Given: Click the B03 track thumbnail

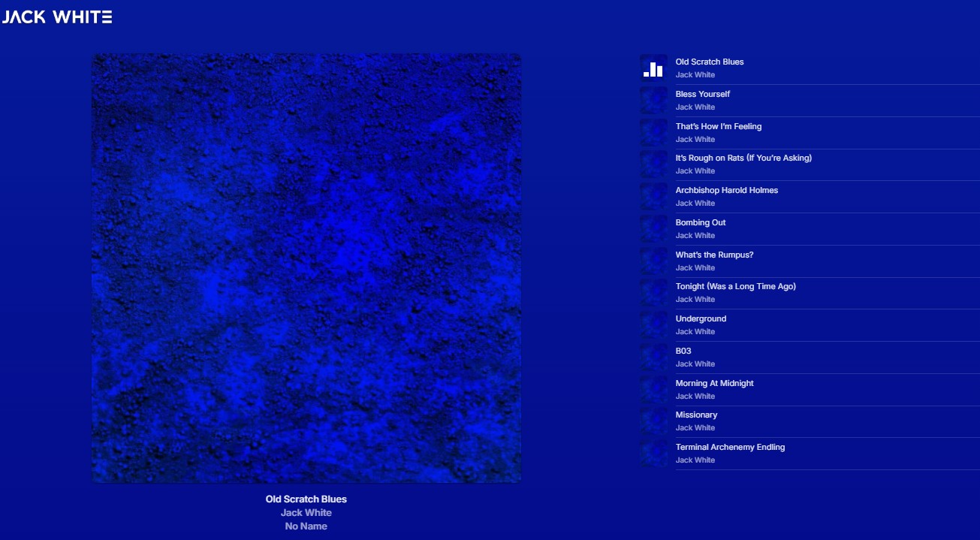Looking at the screenshot, I should coord(653,357).
